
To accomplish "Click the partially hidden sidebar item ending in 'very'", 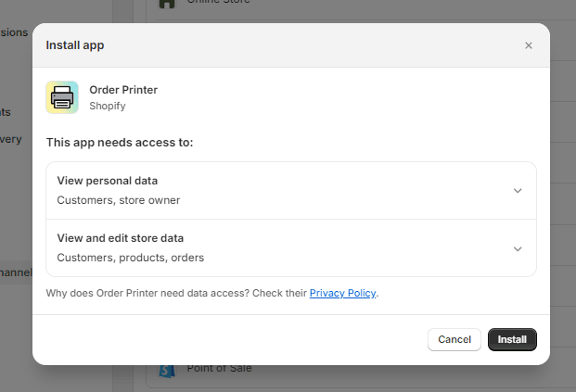I will (11, 139).
